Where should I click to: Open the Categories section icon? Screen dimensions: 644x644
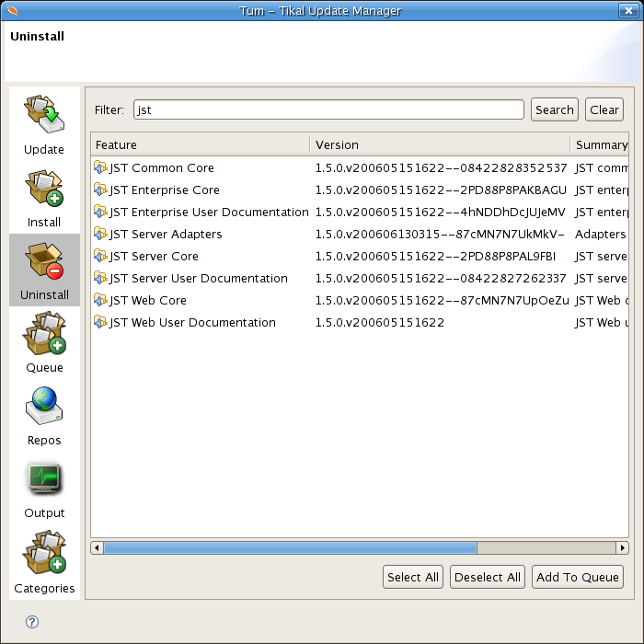click(44, 552)
